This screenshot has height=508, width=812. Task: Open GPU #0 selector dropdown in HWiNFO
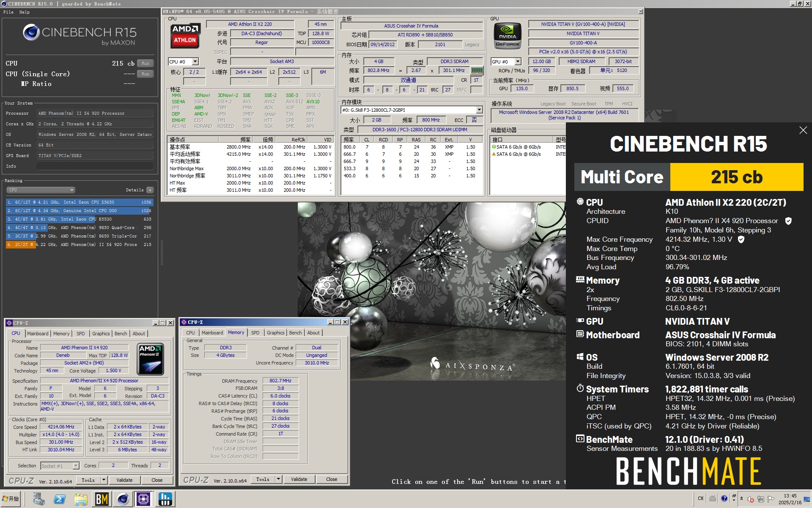point(518,62)
